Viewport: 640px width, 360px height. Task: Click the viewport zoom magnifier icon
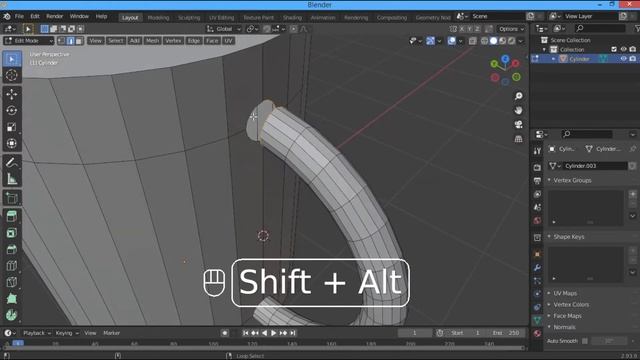518,96
